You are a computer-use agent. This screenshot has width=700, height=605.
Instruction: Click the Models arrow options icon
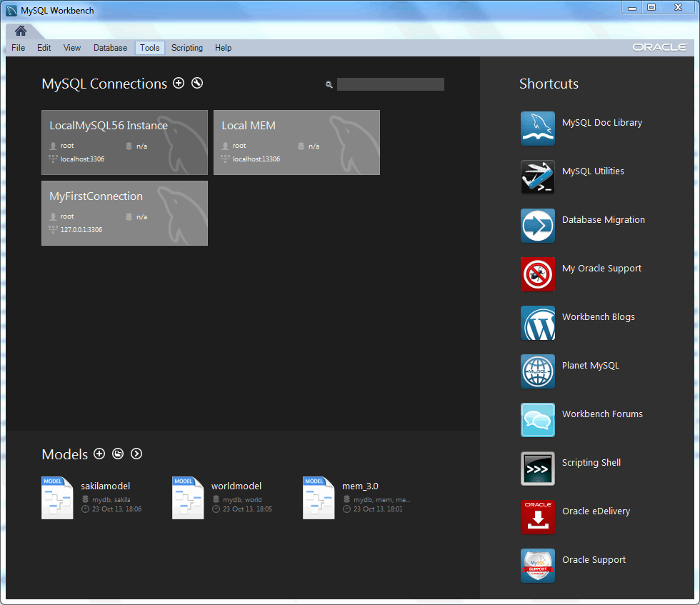point(136,454)
